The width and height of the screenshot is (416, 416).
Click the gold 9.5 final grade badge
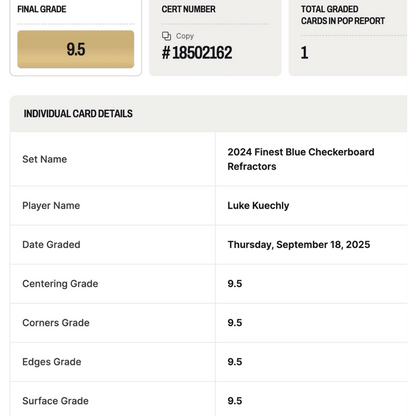tap(76, 49)
